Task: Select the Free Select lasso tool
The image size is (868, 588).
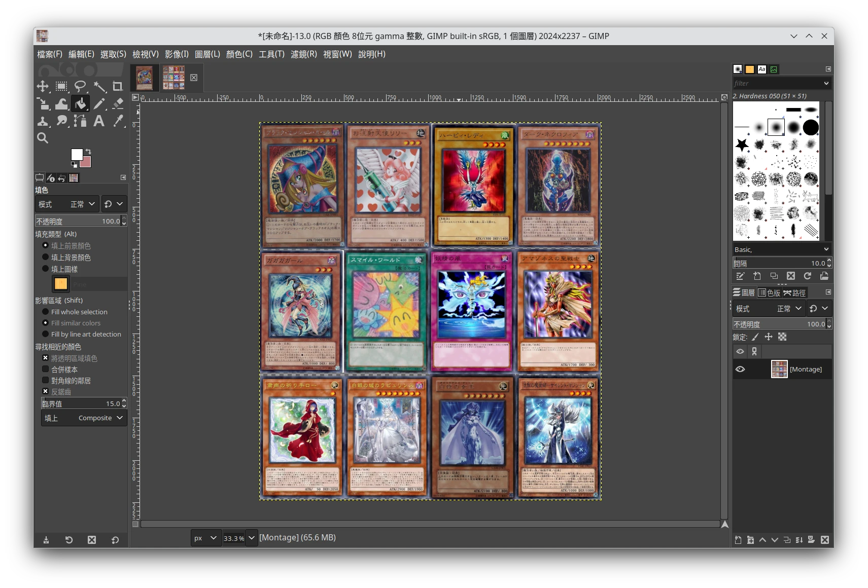Action: coord(80,86)
